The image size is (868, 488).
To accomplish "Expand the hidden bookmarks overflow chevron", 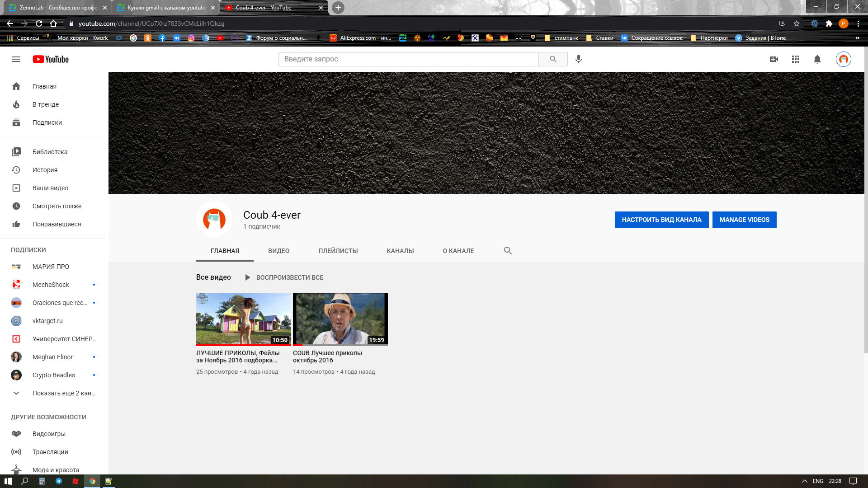I will pyautogui.click(x=857, y=38).
